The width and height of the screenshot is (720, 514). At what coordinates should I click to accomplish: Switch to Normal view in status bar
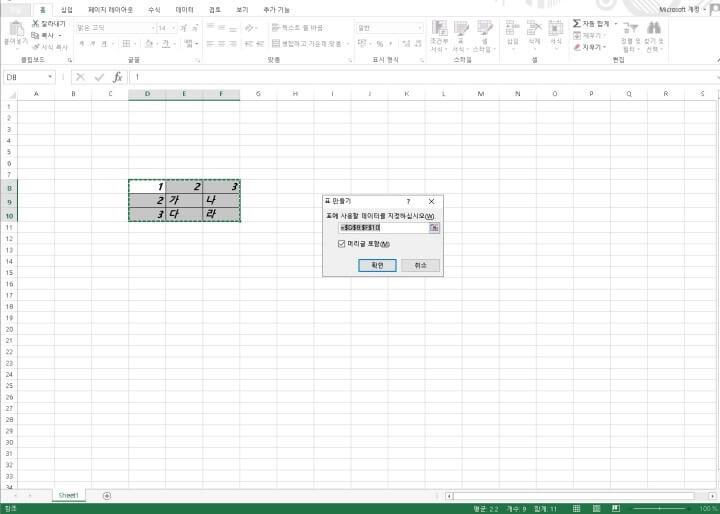click(x=576, y=508)
